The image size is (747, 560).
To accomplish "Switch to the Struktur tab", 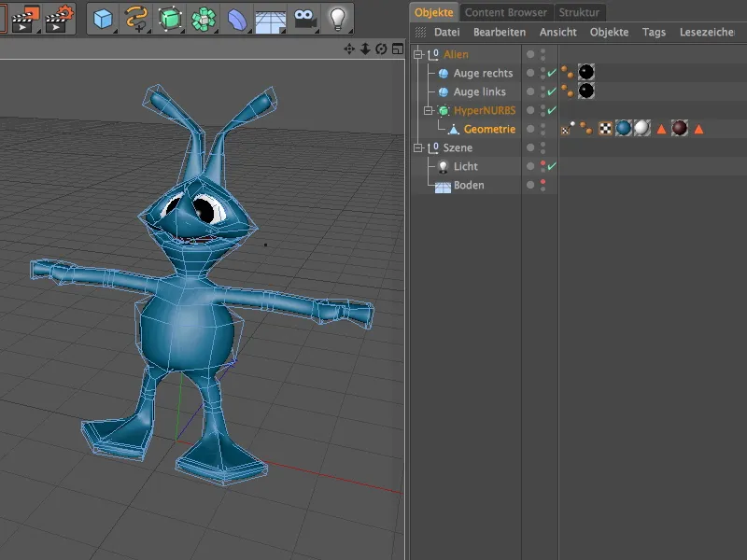I will (579, 12).
